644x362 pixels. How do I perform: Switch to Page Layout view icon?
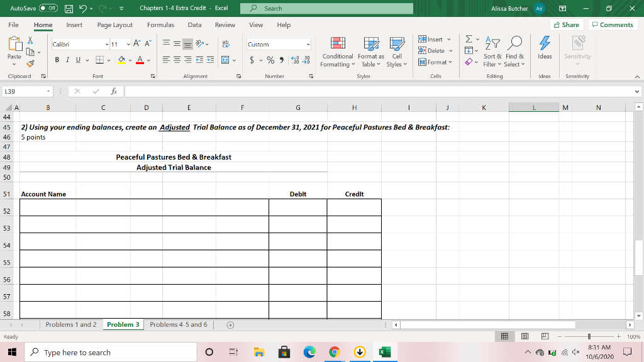(525, 336)
